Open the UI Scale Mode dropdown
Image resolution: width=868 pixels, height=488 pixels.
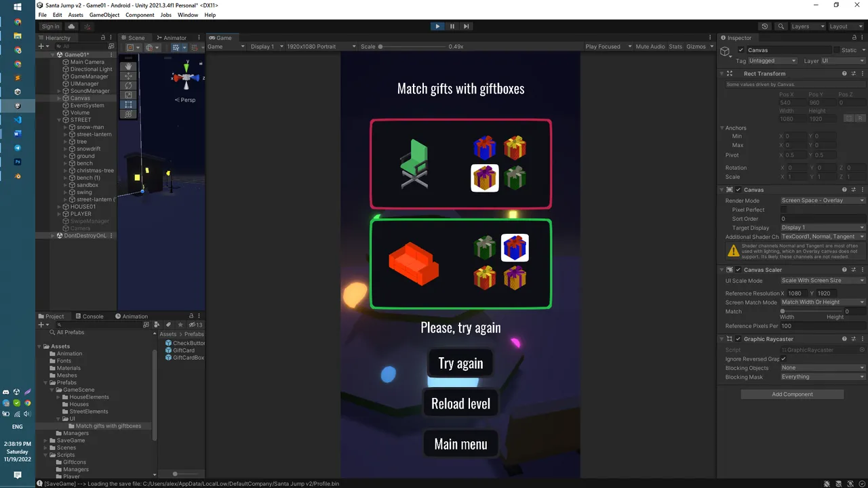(x=823, y=281)
